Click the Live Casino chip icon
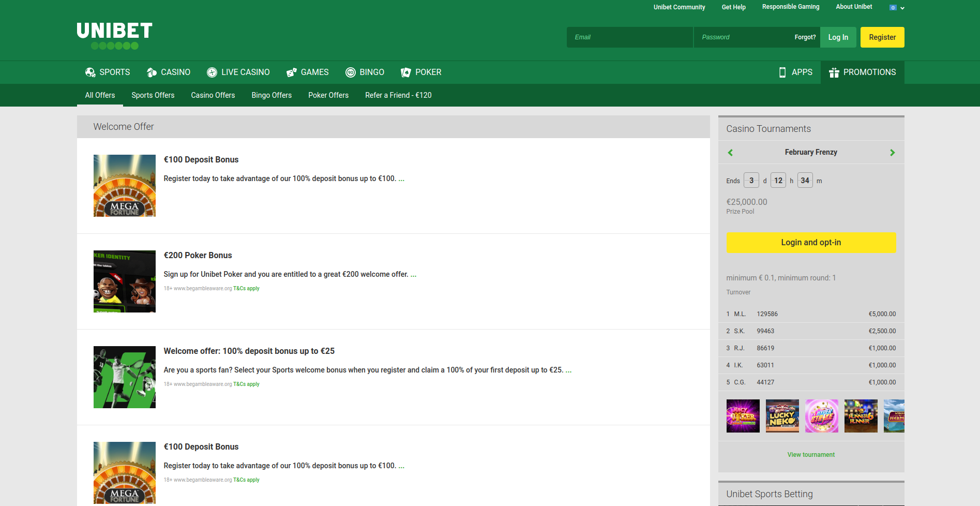This screenshot has height=506, width=980. pyautogui.click(x=212, y=72)
